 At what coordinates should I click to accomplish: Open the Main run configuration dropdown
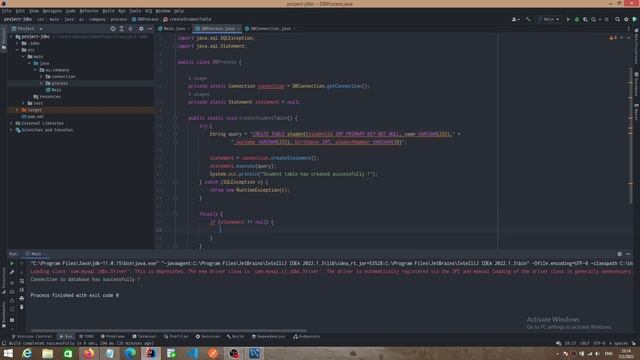tap(549, 19)
